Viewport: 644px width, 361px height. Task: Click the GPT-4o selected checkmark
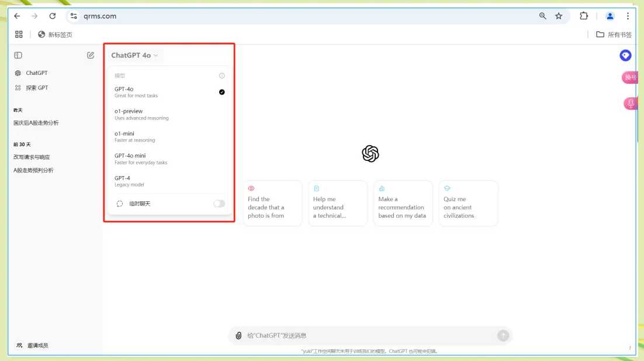(x=222, y=92)
